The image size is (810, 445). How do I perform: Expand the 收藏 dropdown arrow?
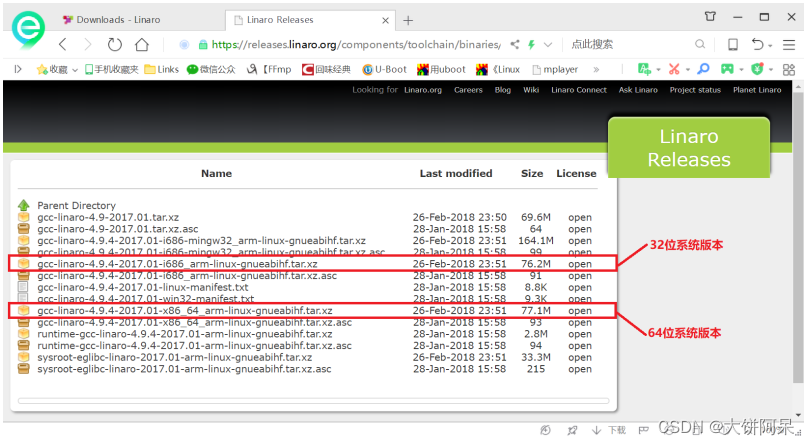coord(75,70)
